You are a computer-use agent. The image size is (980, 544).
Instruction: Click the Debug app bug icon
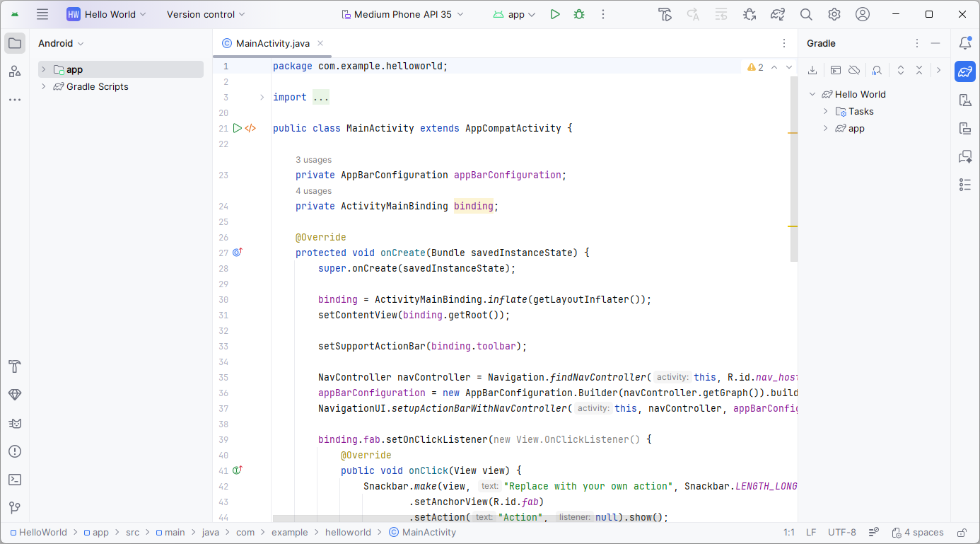point(579,14)
